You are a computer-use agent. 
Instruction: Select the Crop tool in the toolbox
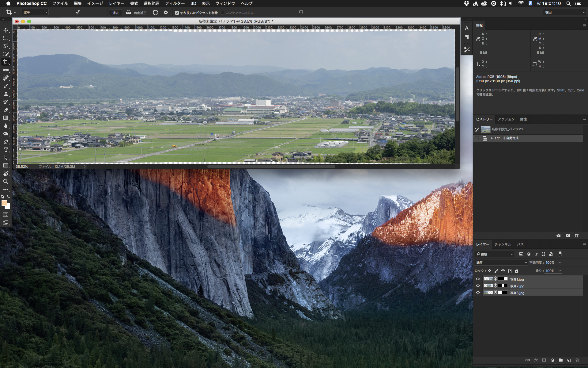coord(6,62)
